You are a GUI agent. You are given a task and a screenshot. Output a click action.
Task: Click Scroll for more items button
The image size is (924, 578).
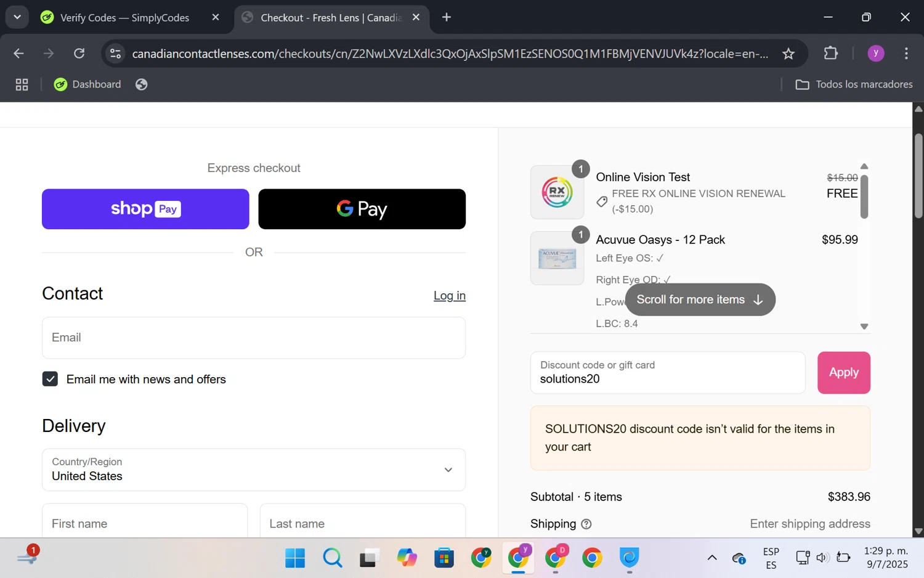click(700, 299)
